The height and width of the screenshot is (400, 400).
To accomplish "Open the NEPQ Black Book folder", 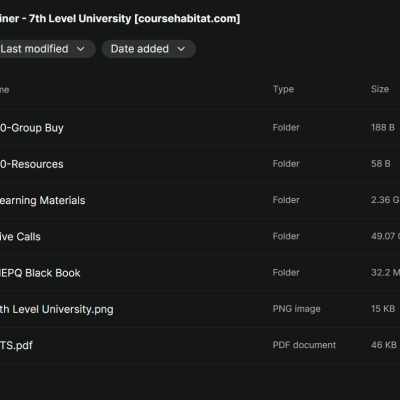I will [x=40, y=273].
